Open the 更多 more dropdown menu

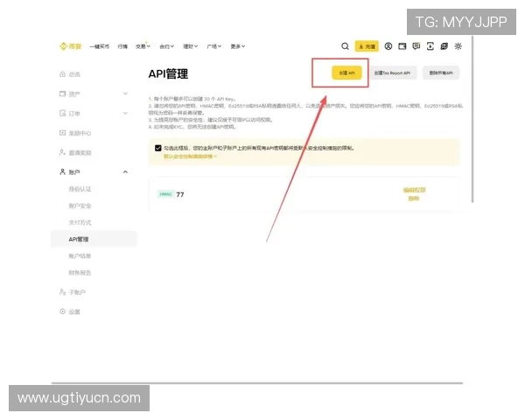pyautogui.click(x=238, y=46)
